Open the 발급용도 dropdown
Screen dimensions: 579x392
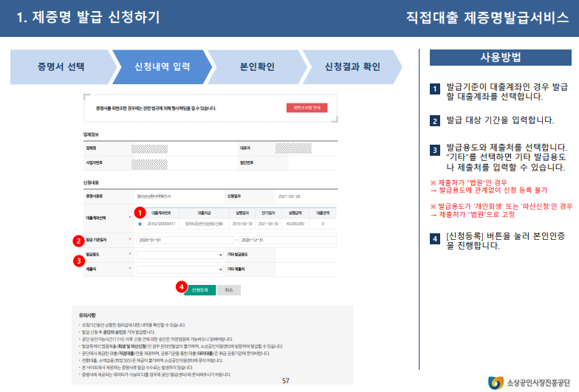[x=180, y=255]
